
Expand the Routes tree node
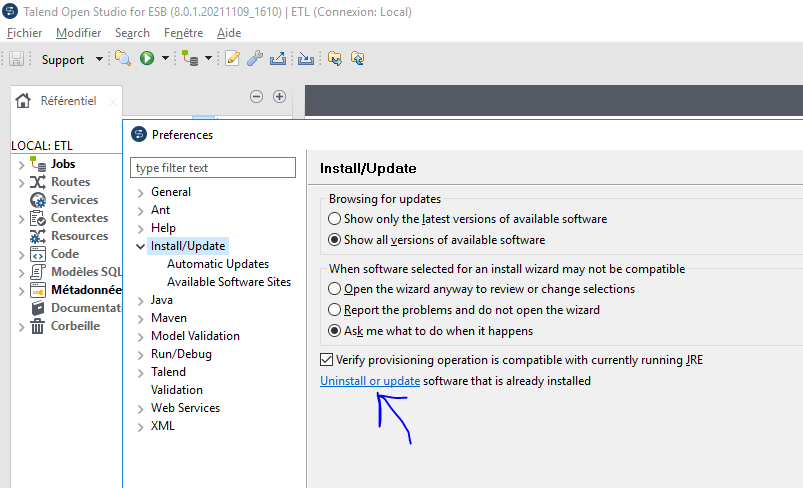[x=21, y=183]
